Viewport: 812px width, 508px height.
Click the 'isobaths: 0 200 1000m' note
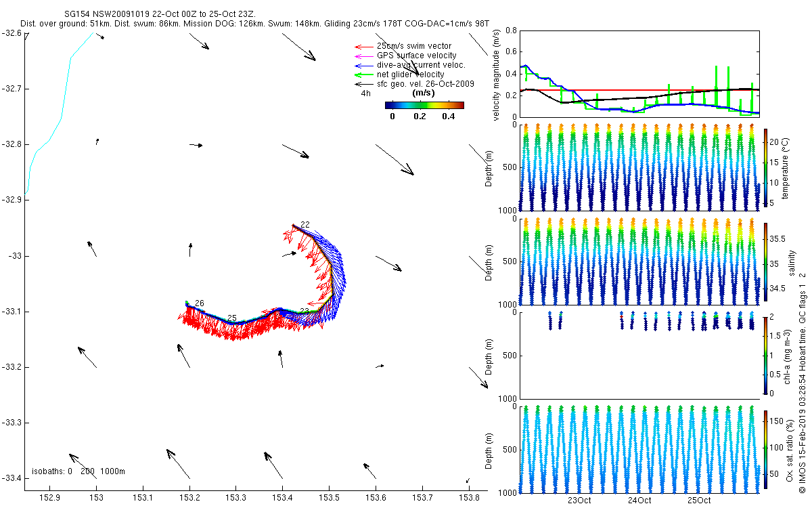point(78,471)
